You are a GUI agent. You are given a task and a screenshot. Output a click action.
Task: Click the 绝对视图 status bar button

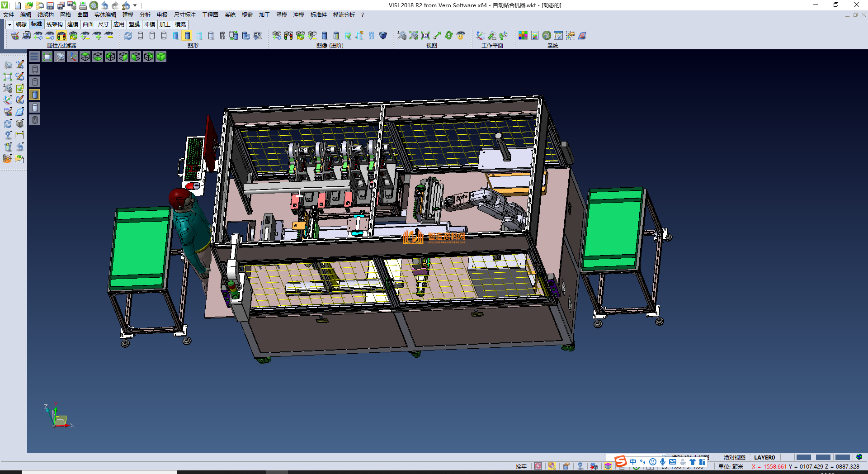pyautogui.click(x=734, y=457)
